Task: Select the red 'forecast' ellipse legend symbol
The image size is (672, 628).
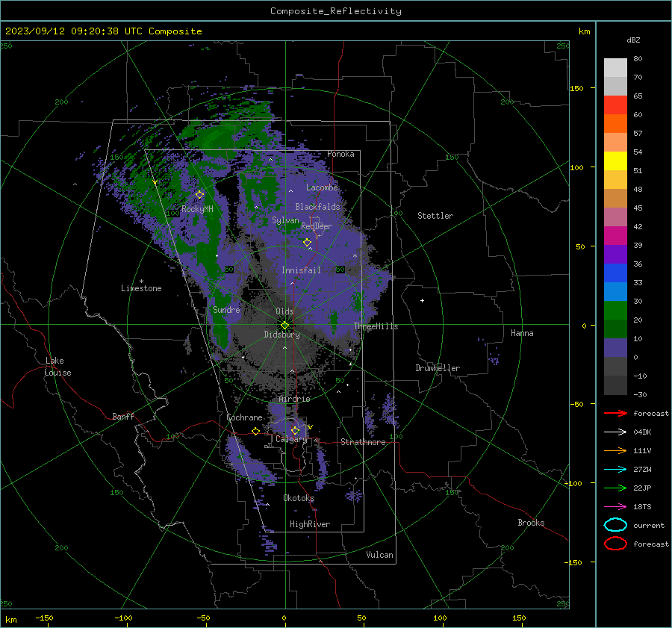Action: (615, 544)
